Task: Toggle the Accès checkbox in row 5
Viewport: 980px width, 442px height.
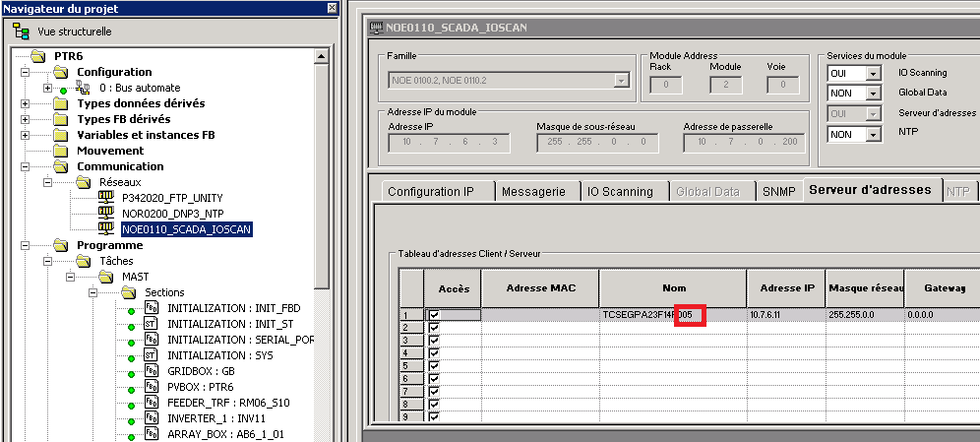Action: point(434,365)
